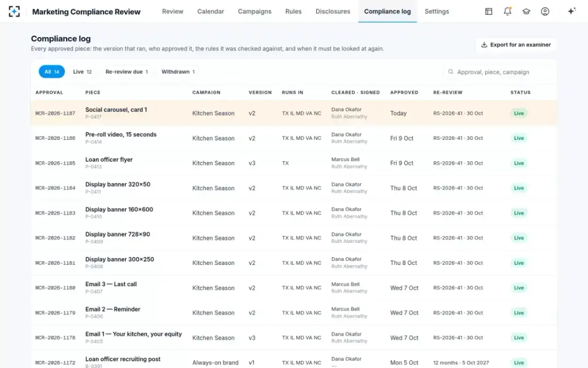Select approval MCR-2026-1180
This screenshot has height=368, width=588.
55,288
